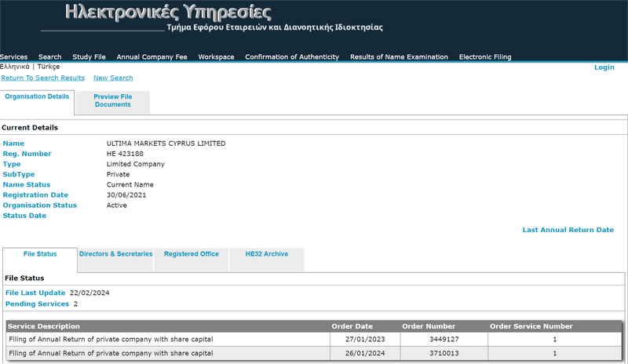Open the Workspace menu item
This screenshot has width=628, height=364.
click(x=217, y=56)
